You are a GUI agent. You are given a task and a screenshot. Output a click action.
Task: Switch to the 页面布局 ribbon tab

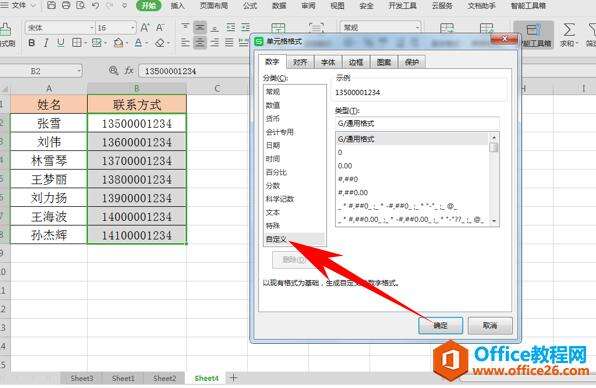click(214, 5)
